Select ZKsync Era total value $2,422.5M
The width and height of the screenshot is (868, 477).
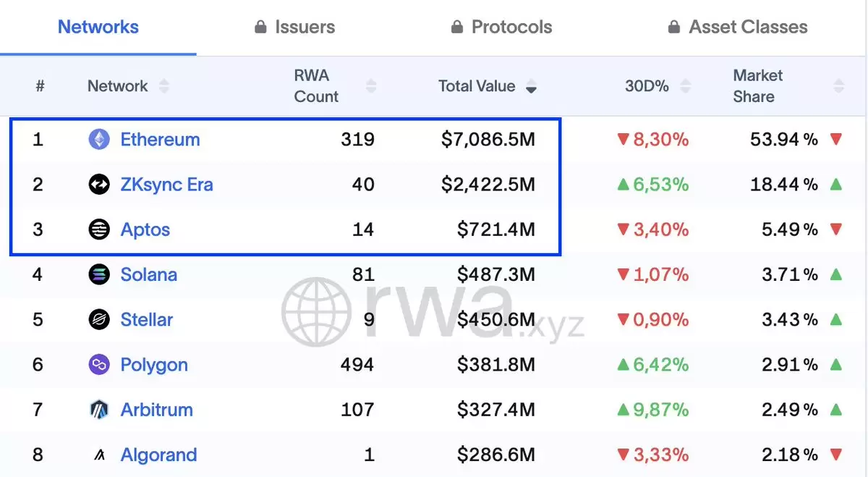[488, 185]
